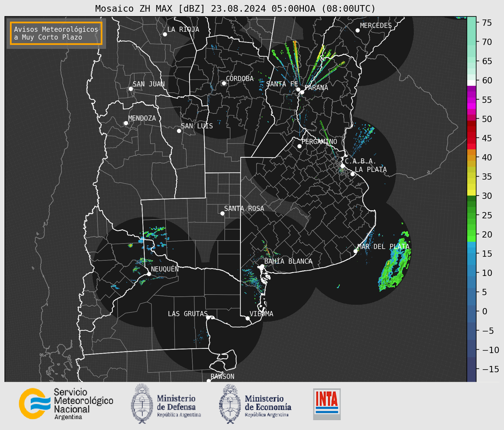Click the magenta 55 dBZ colorbar segment
Image resolution: width=504 pixels, height=430 pixels.
pos(471,100)
